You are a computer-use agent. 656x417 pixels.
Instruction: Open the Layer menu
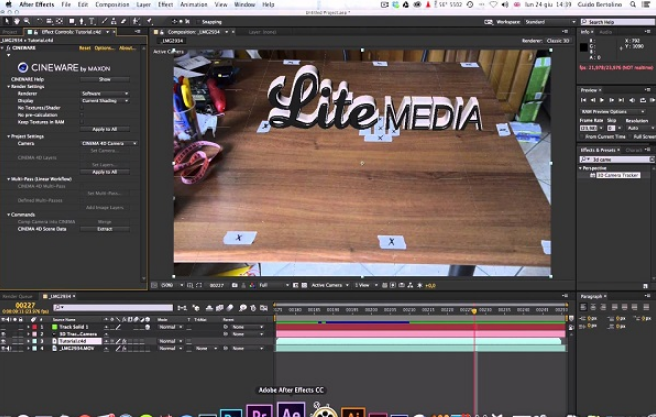(x=143, y=5)
